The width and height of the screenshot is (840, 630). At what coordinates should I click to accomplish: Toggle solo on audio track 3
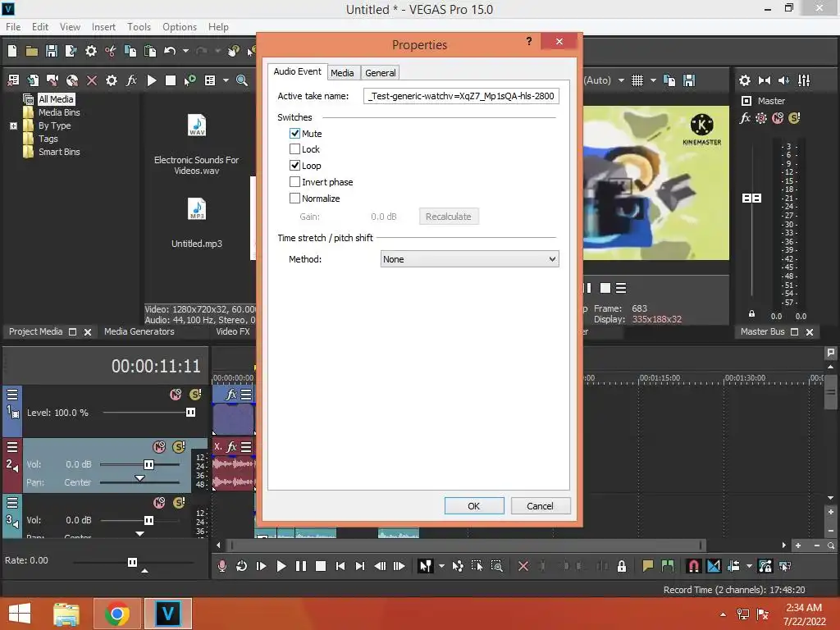tap(179, 503)
